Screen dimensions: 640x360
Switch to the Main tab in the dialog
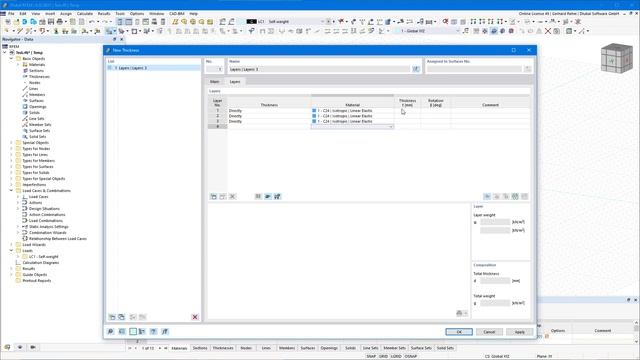(x=214, y=82)
